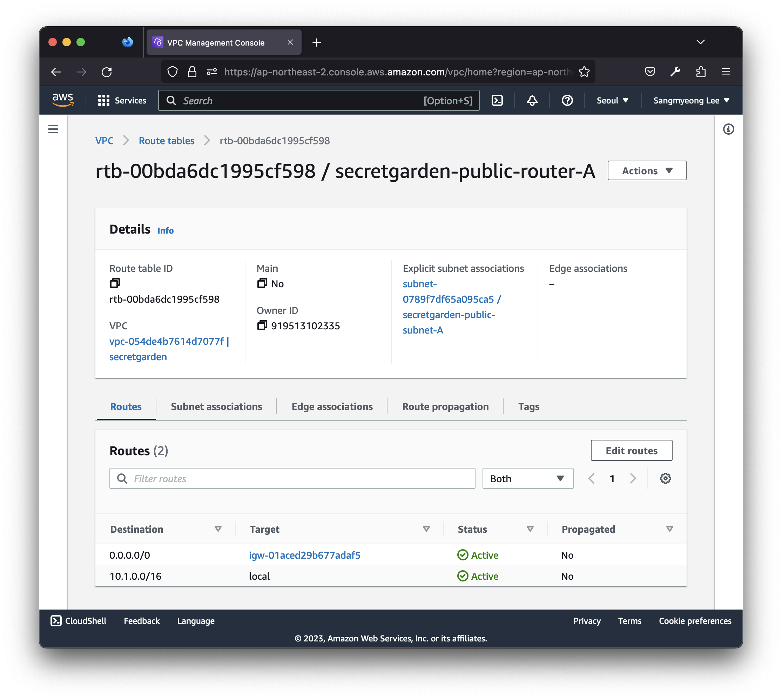Viewport: 782px width, 700px height.
Task: Open the VPC breadcrumb link
Action: pos(104,141)
